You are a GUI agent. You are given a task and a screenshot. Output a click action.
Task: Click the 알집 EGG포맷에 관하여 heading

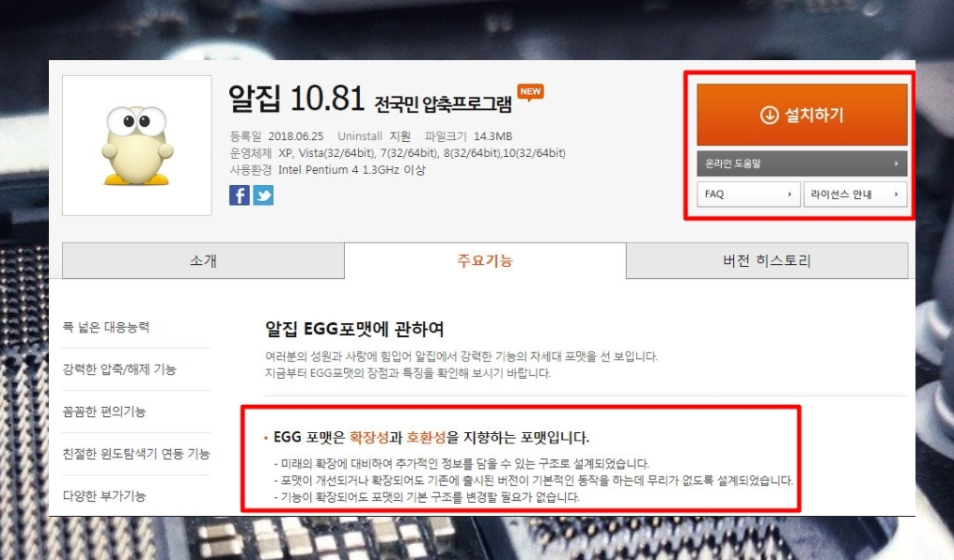pyautogui.click(x=354, y=330)
